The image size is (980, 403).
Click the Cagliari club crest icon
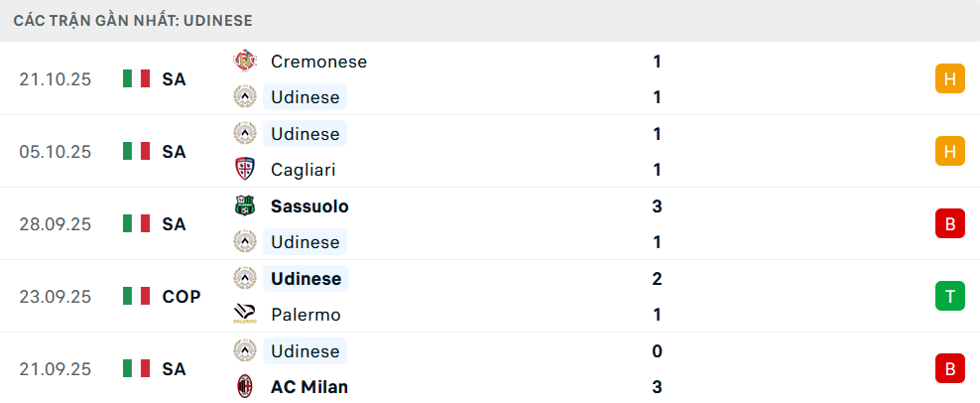click(x=244, y=170)
